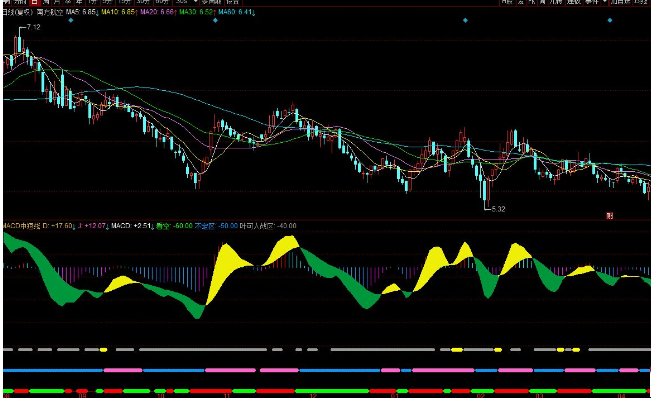Select the purple MA20 indicator label
651x398 pixels.
[158, 12]
